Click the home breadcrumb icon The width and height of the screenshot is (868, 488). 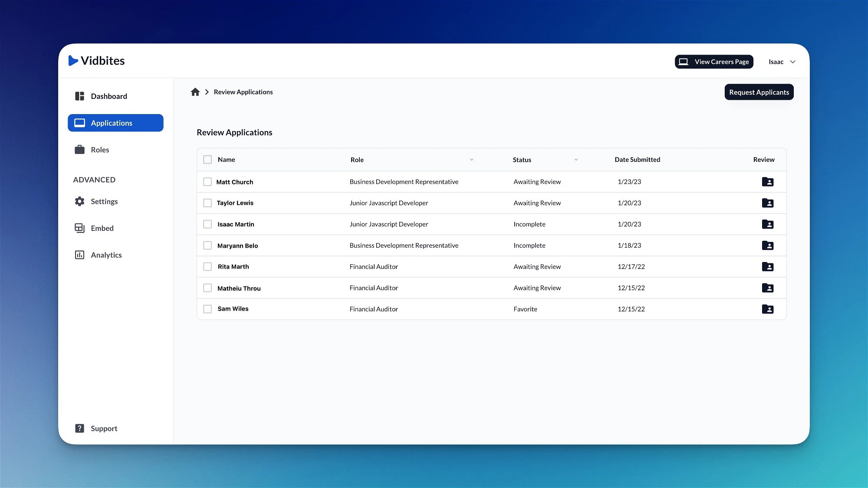tap(194, 92)
